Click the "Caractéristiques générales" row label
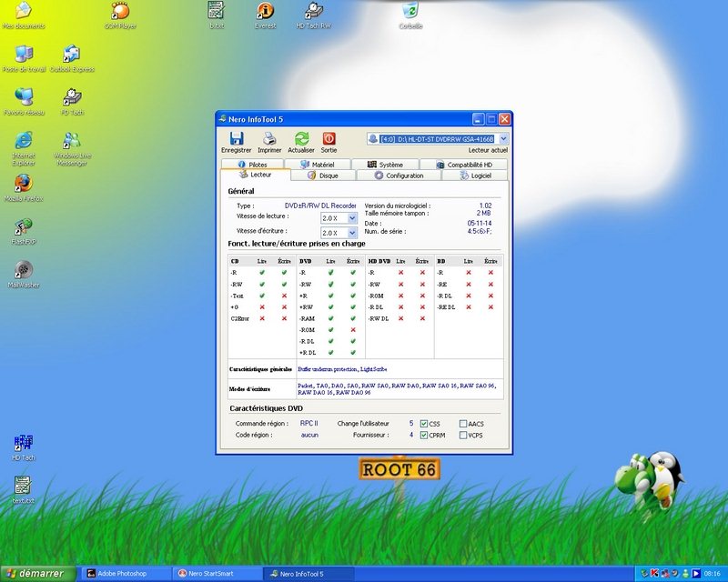Image resolution: width=728 pixels, height=582 pixels. pos(260,369)
